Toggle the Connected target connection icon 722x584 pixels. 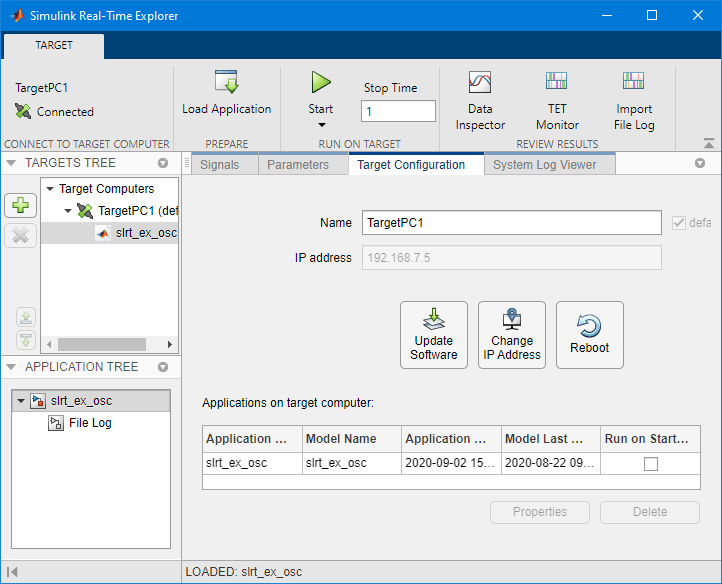click(23, 111)
